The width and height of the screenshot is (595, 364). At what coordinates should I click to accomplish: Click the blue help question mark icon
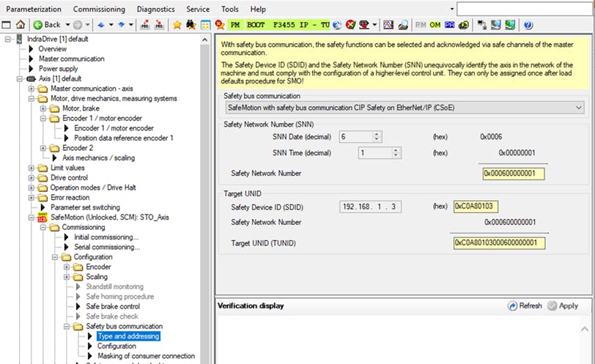(x=528, y=25)
